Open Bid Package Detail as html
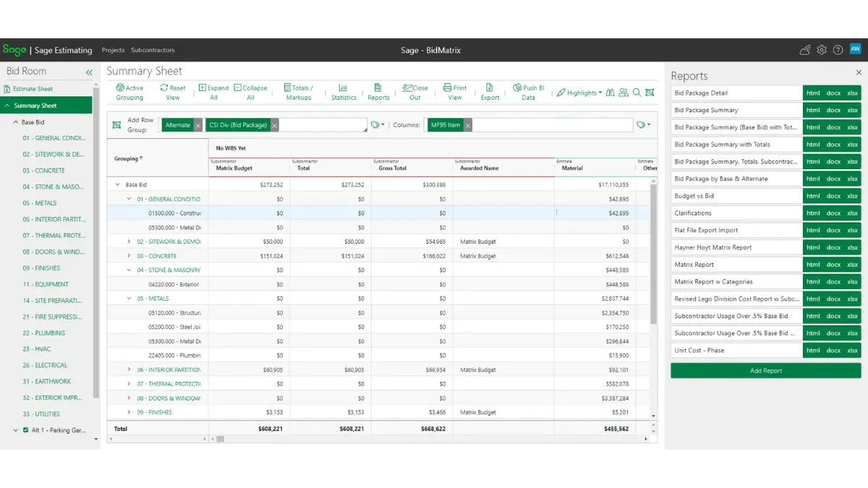The width and height of the screenshot is (868, 488). pos(813,93)
